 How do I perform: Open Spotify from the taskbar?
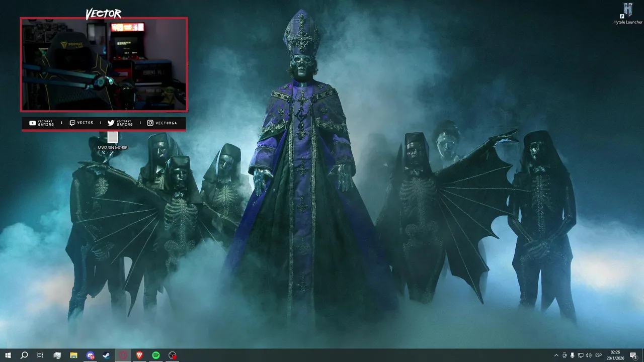click(x=156, y=355)
